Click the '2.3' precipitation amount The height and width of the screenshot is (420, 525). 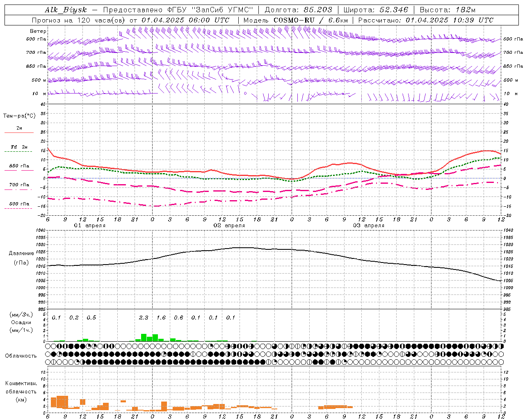144,317
